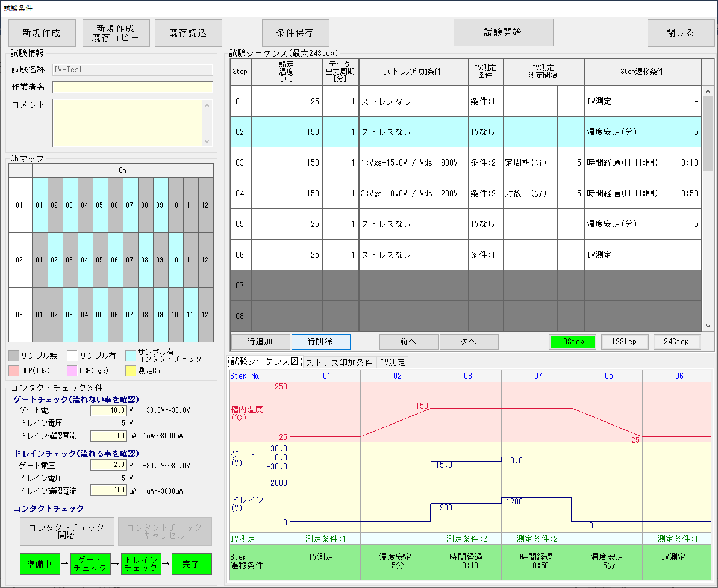718x588 pixels.
Task: Select empty Step 08 row
Action: tap(466, 316)
